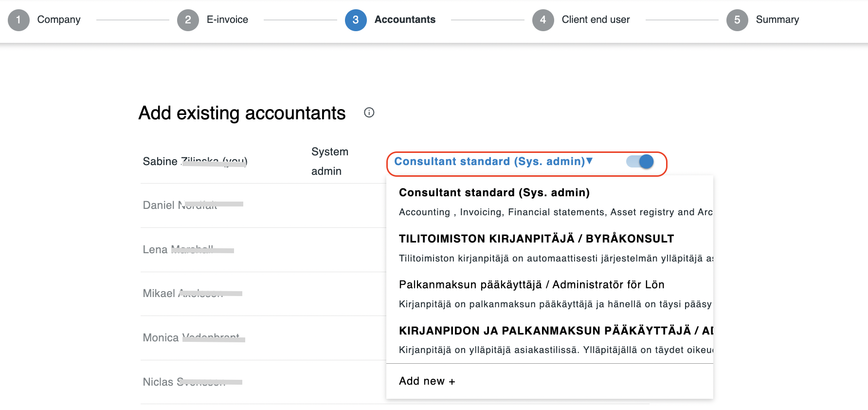Choose Tilitoimiston kirjanpitäjä / Byråkonsult role
The height and width of the screenshot is (410, 868).
[x=536, y=239]
